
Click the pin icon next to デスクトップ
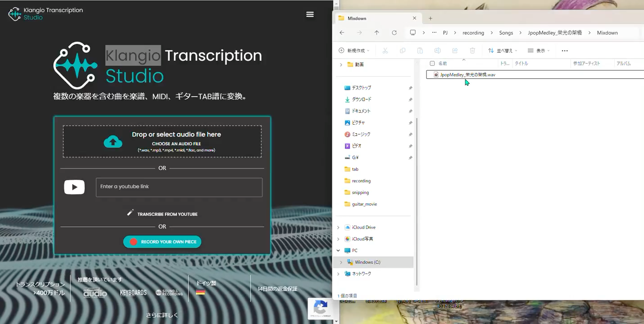[410, 88]
